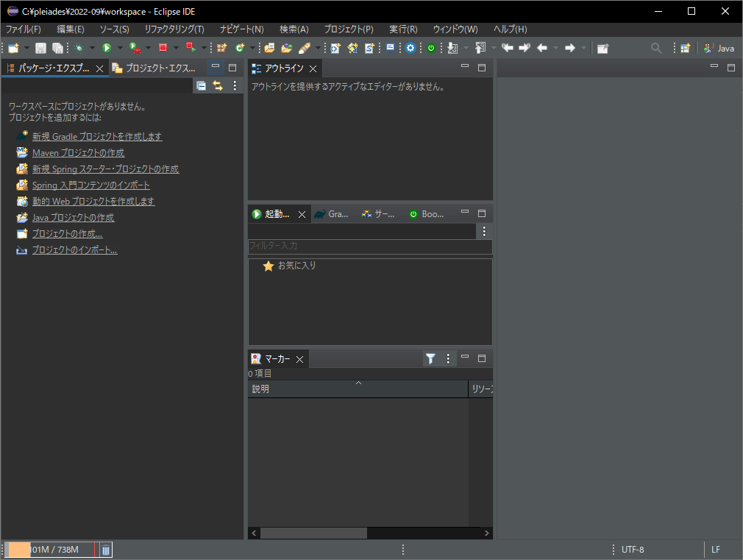
Task: Click the 新規 Gradle プロジェクトを作成します link
Action: coord(97,137)
